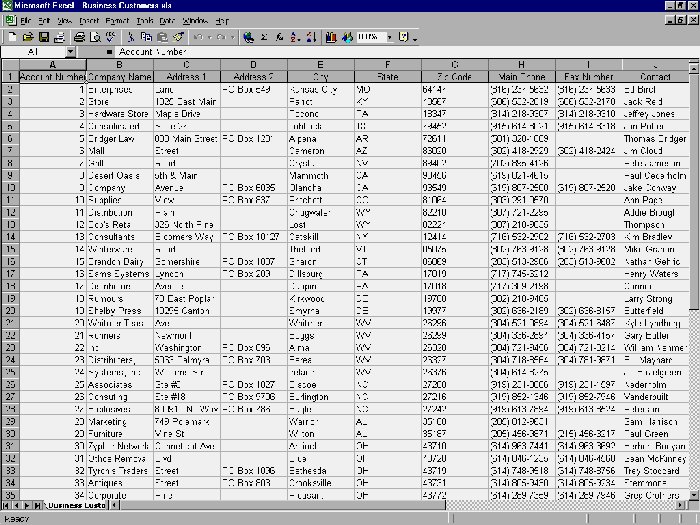Screen dimensions: 700x525
Task: Click the AutoSum sigma icon
Action: (x=264, y=37)
